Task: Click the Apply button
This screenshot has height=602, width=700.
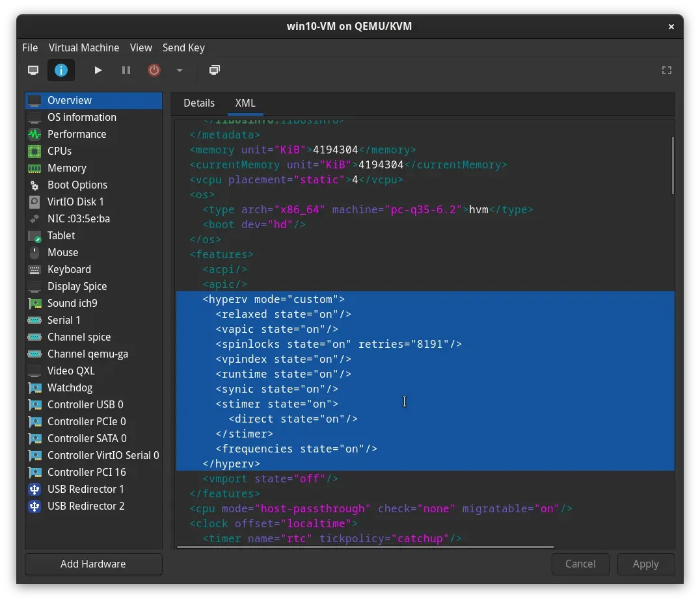Action: [645, 564]
